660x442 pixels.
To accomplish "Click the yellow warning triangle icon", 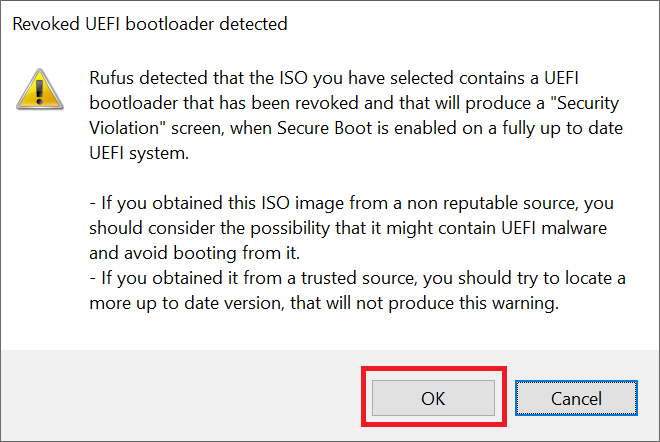I will tap(39, 89).
